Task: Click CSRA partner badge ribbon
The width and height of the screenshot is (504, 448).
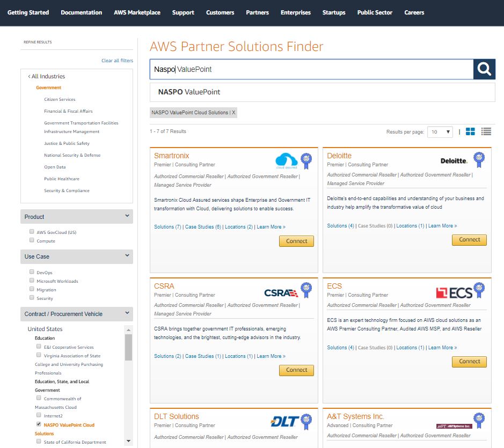Action: [x=306, y=290]
